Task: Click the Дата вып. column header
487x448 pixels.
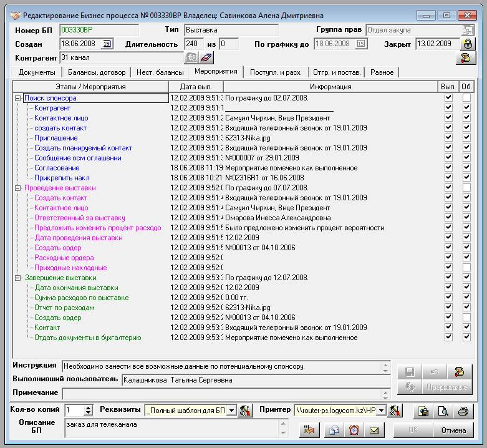Action: [x=196, y=87]
